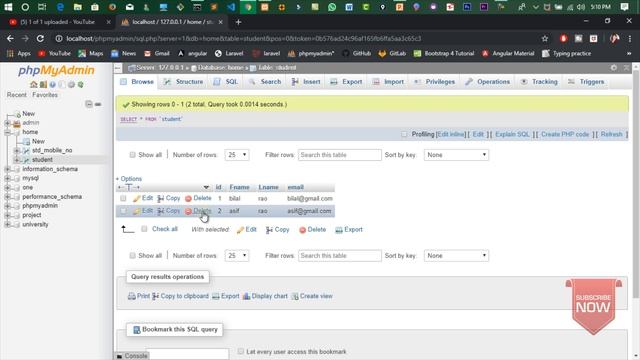Open the Console bar at bottom

pos(132,356)
